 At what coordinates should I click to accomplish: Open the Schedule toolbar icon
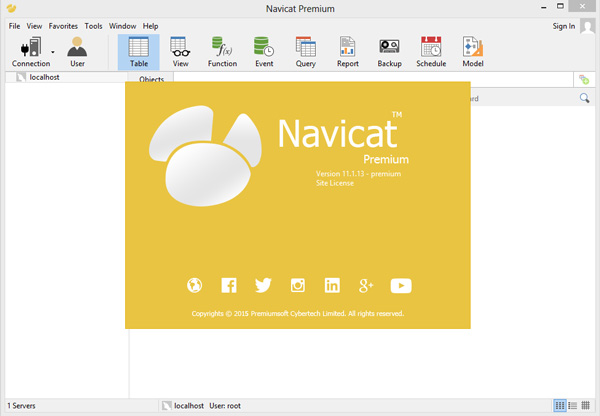[x=431, y=52]
